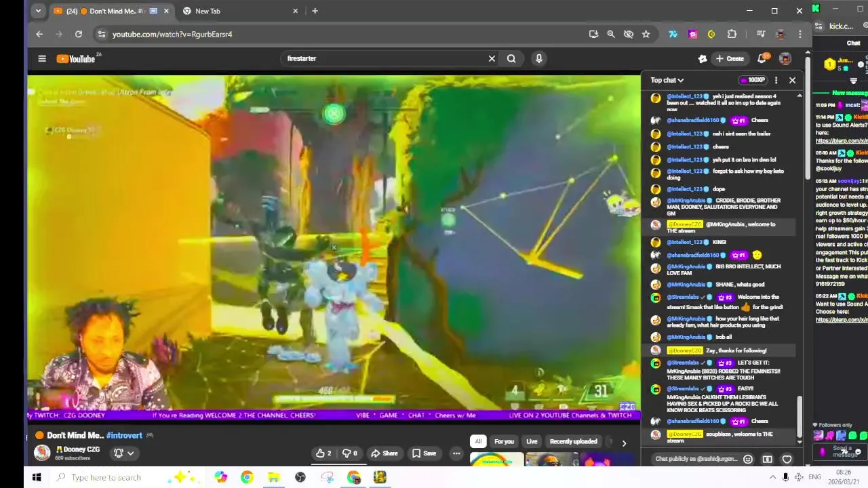868x488 pixels.
Task: Expand the Top chat mode dropdown
Action: [667, 80]
